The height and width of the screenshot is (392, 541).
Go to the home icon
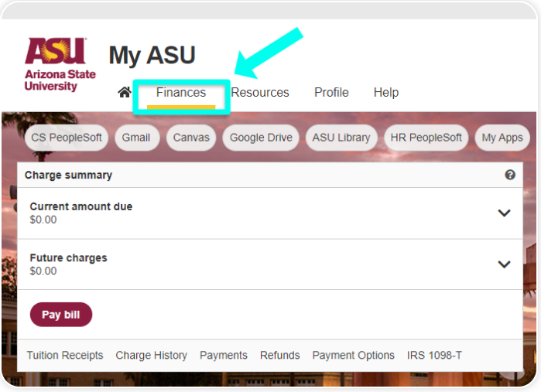coord(125,93)
